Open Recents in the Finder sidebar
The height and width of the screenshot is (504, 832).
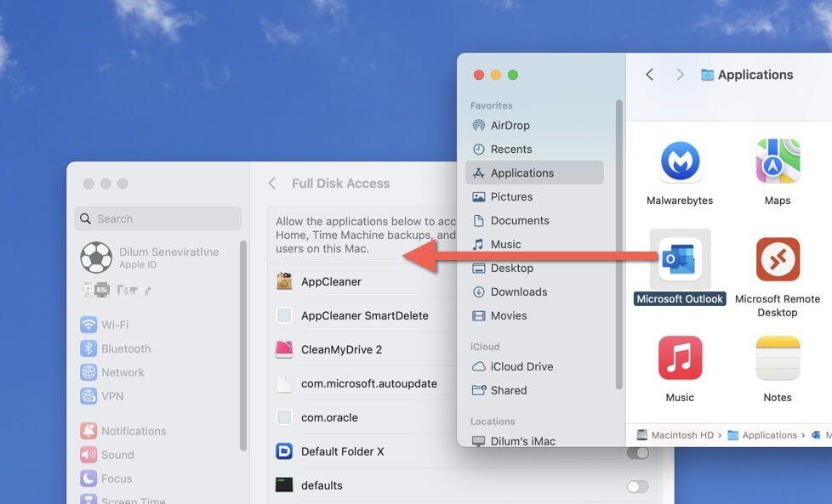[502, 150]
